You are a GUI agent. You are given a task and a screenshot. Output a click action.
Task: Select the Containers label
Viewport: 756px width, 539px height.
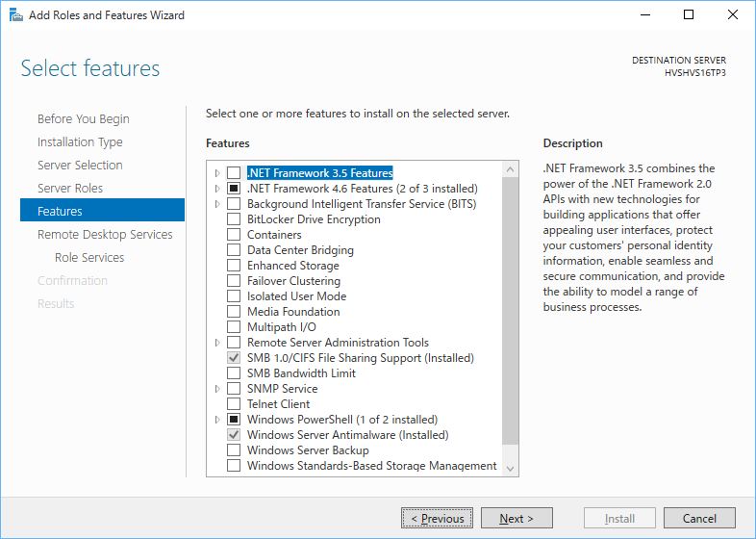(274, 235)
